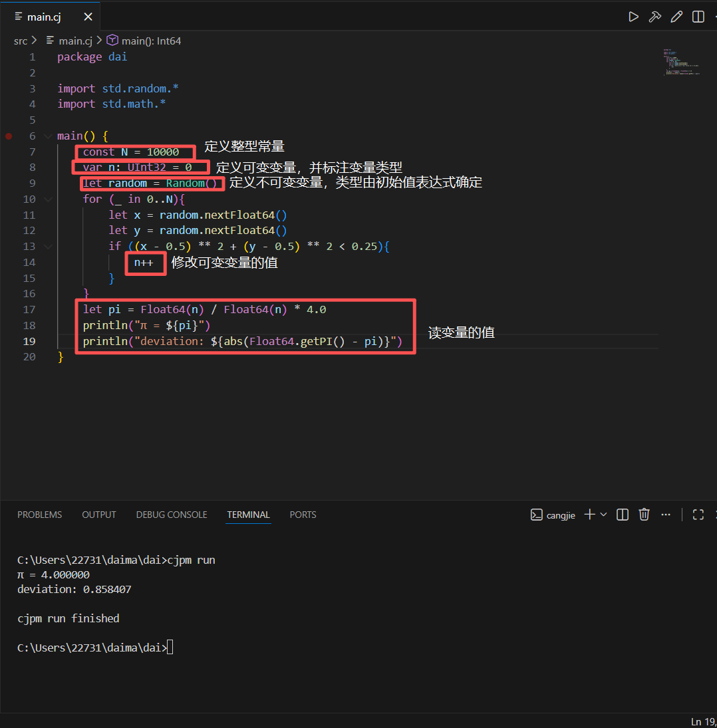Click the 'n++' statement
Screen dimensions: 717x728
pos(144,263)
